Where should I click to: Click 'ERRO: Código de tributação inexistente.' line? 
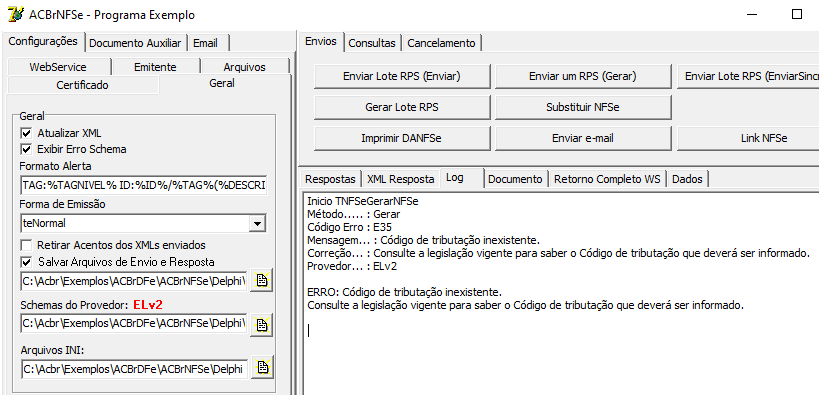click(404, 292)
